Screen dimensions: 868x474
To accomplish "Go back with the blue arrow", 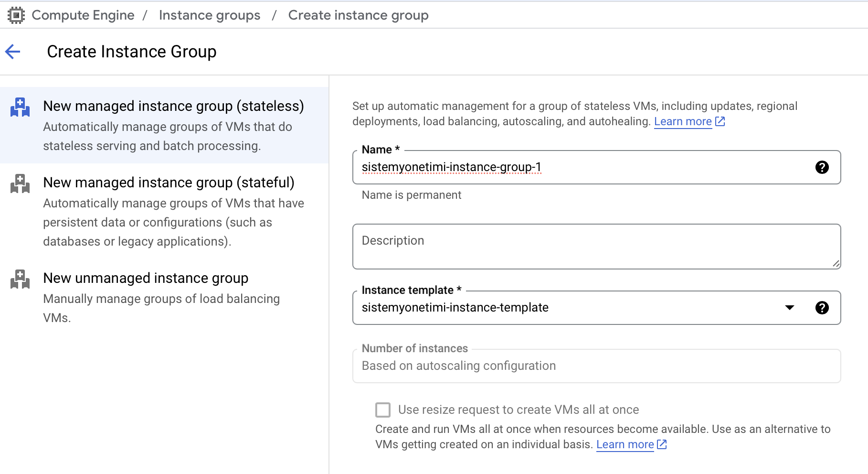I will pos(13,52).
